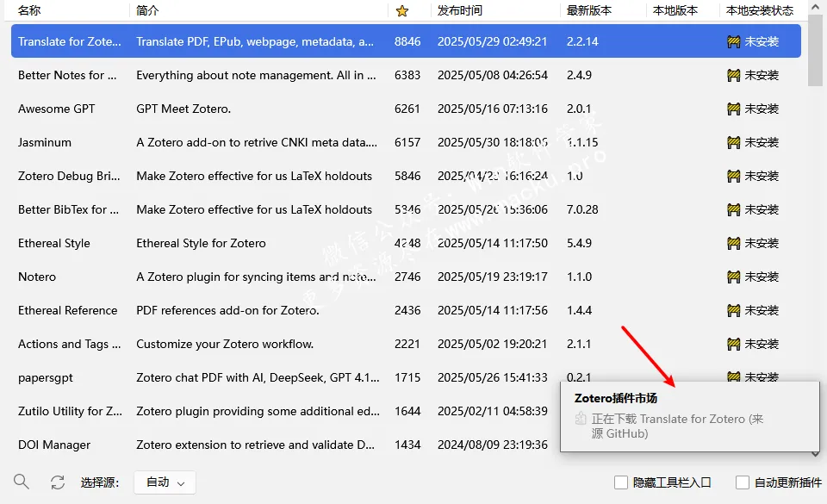Image resolution: width=827 pixels, height=504 pixels.
Task: Sort by the 名称 column header
Action: click(29, 10)
